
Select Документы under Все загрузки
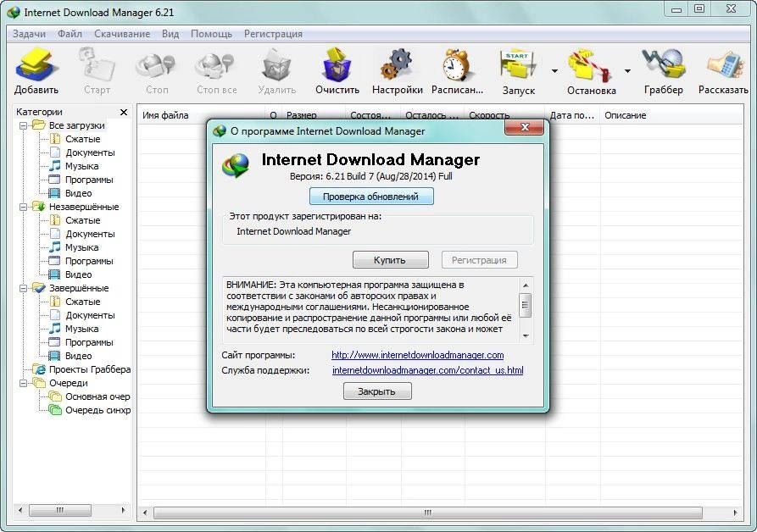[x=90, y=152]
